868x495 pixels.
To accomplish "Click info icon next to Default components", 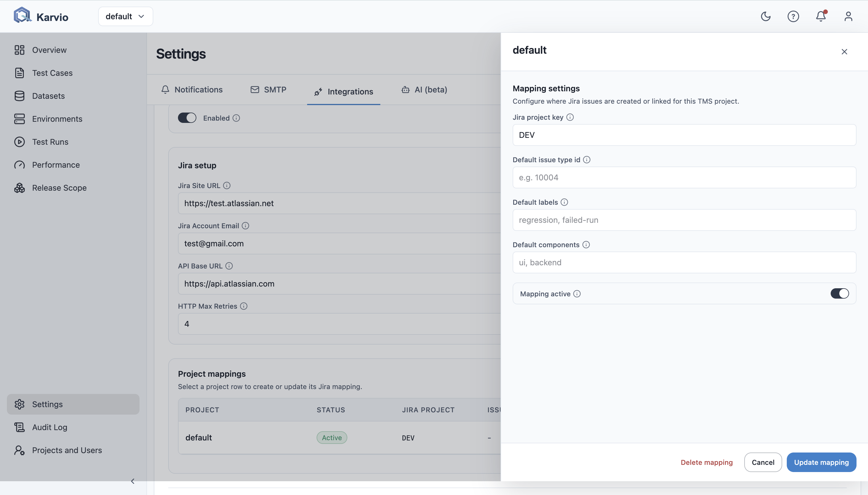I will [x=586, y=245].
